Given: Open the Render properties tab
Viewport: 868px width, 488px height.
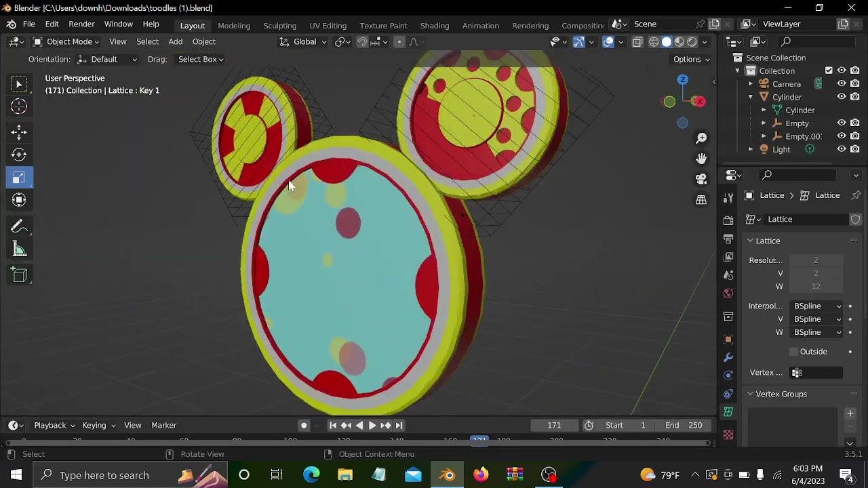Looking at the screenshot, I should (728, 220).
